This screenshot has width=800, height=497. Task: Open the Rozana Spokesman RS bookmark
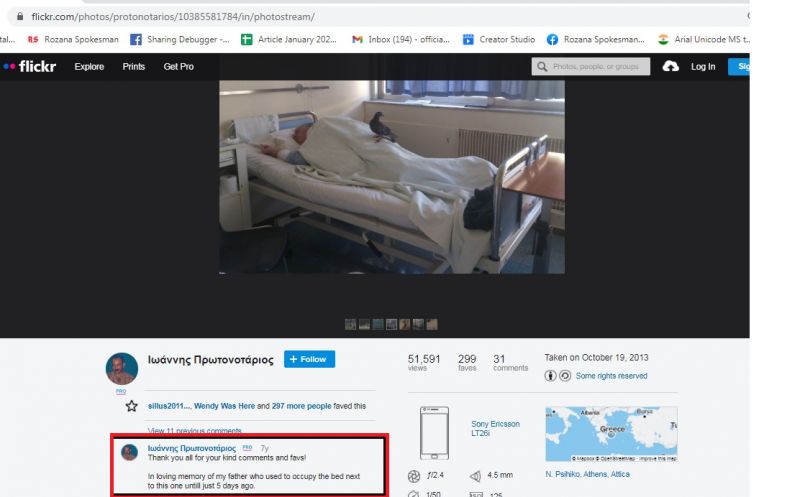73,39
